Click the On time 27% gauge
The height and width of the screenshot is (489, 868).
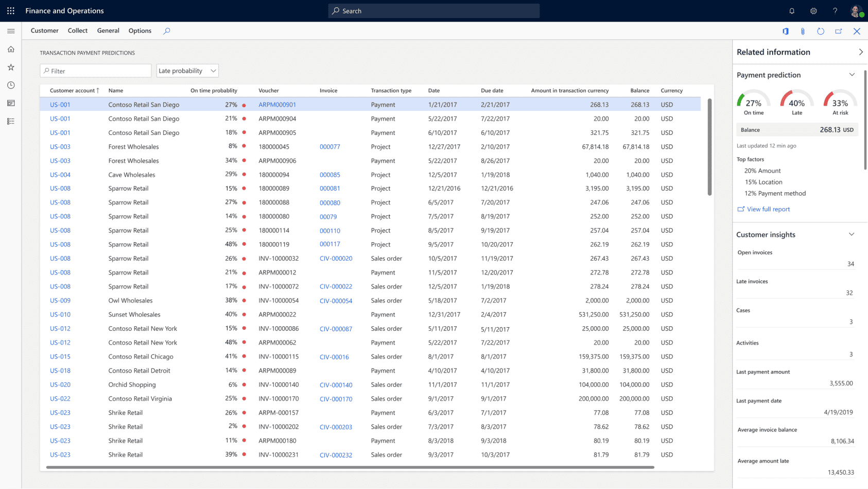[x=754, y=102]
